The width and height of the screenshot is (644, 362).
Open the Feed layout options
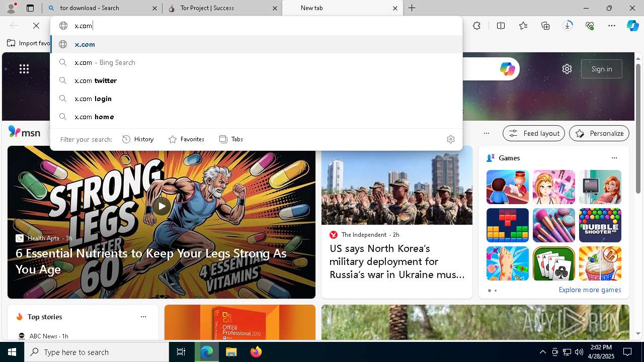(x=534, y=133)
